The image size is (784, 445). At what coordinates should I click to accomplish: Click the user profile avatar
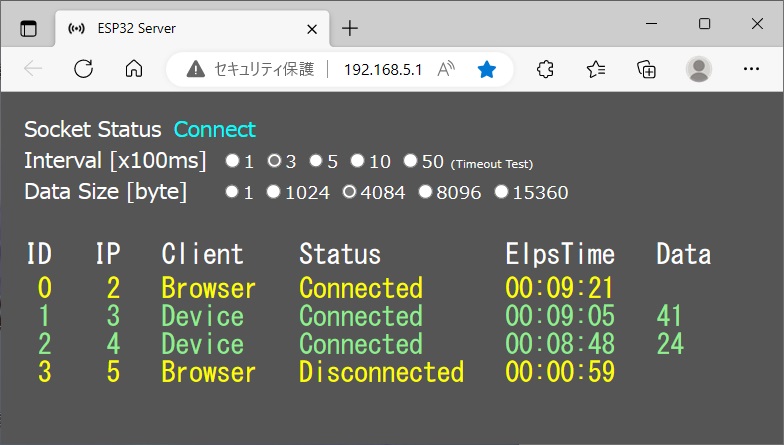[x=699, y=69]
